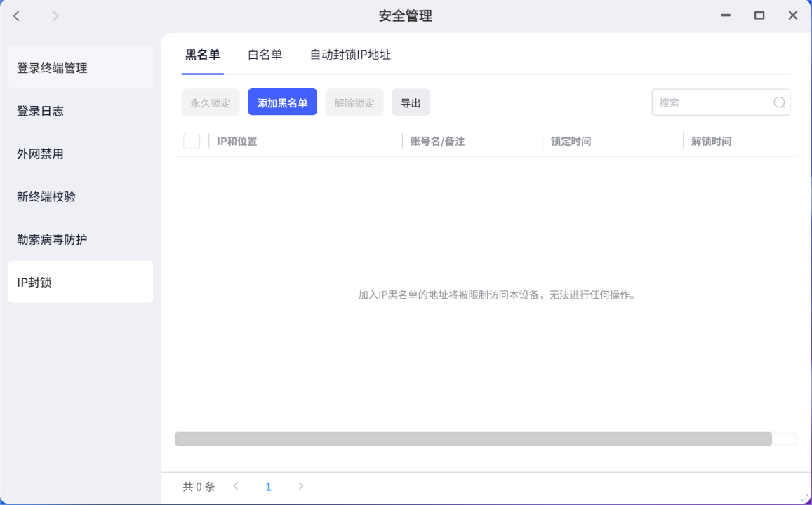Open the 自动封锁IP地址 tab
This screenshot has width=812, height=505.
pos(350,55)
